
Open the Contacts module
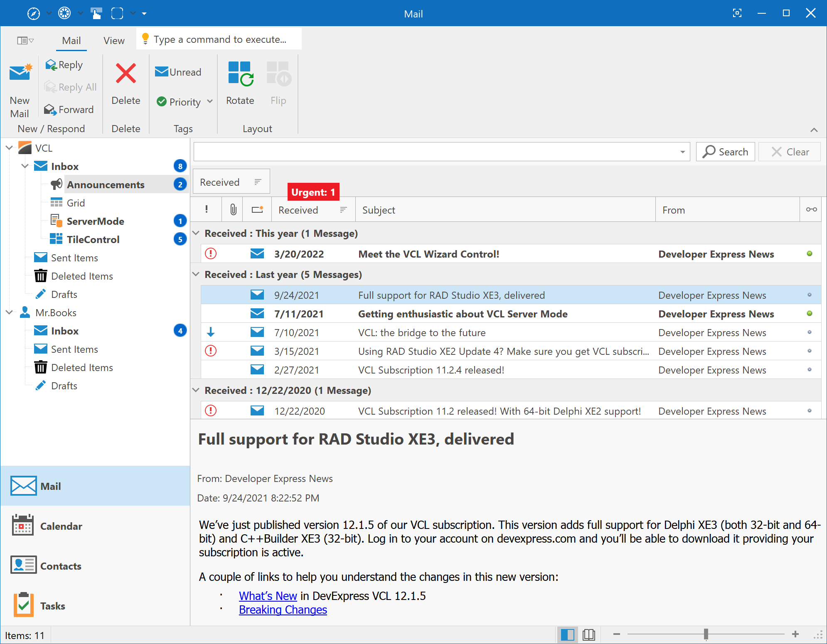click(61, 566)
